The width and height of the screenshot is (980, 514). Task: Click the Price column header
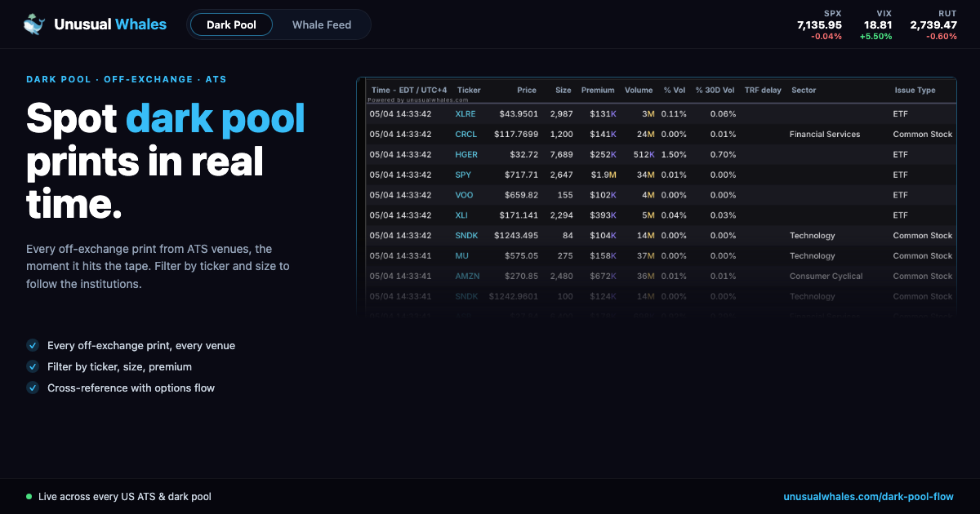[527, 90]
